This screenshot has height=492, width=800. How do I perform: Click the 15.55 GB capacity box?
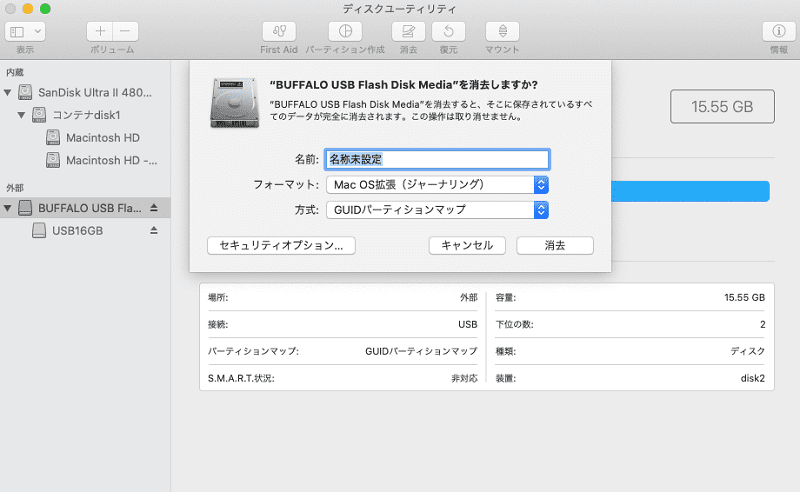click(x=722, y=106)
